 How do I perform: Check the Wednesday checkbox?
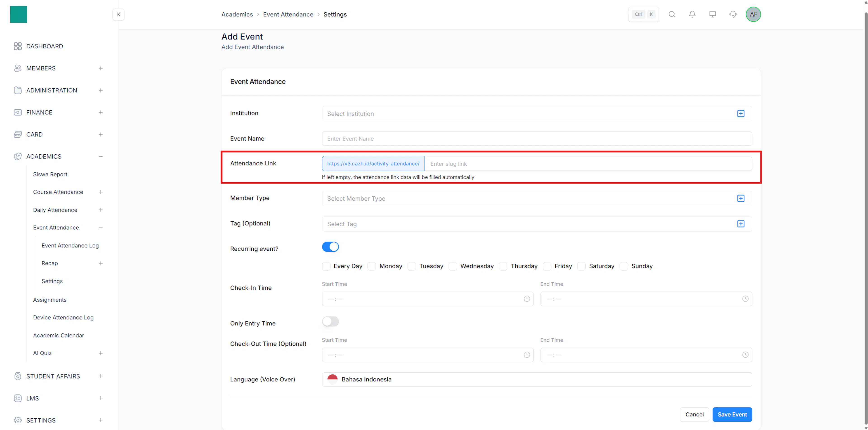pyautogui.click(x=453, y=266)
